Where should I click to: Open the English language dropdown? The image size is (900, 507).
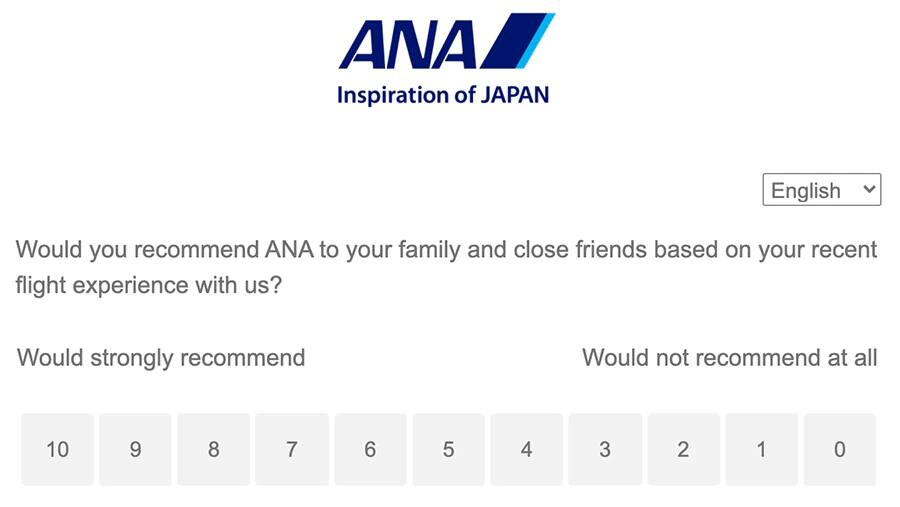(x=821, y=190)
